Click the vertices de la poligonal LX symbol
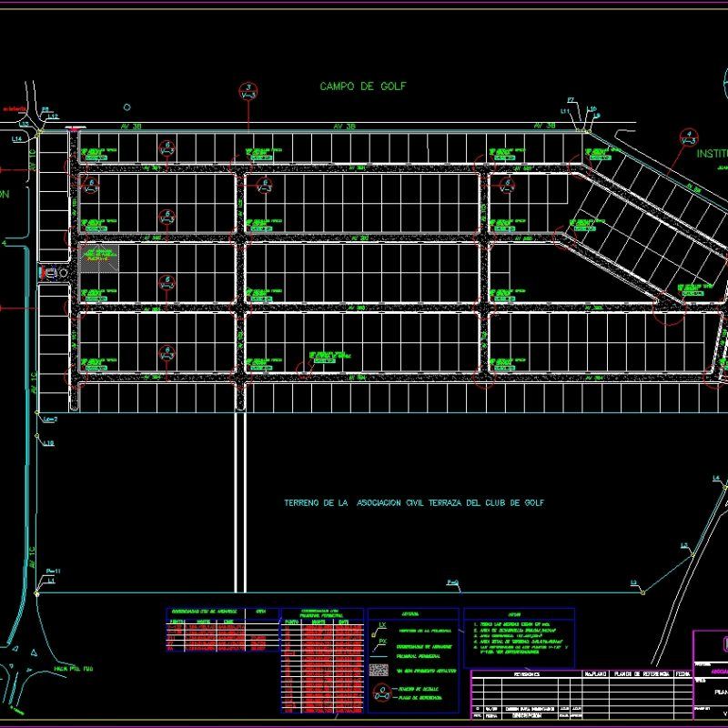728x728 pixels. (x=379, y=629)
